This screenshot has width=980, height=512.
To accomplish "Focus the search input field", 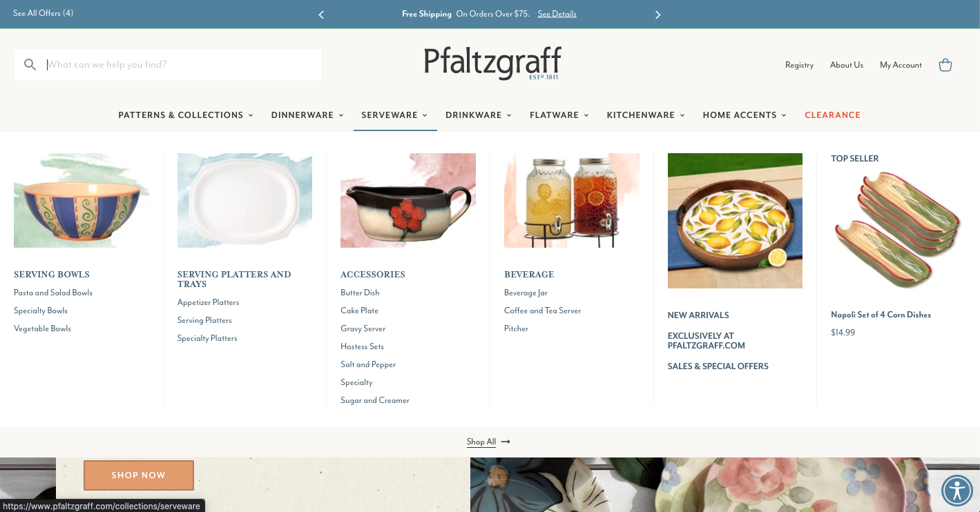I will pyautogui.click(x=182, y=65).
